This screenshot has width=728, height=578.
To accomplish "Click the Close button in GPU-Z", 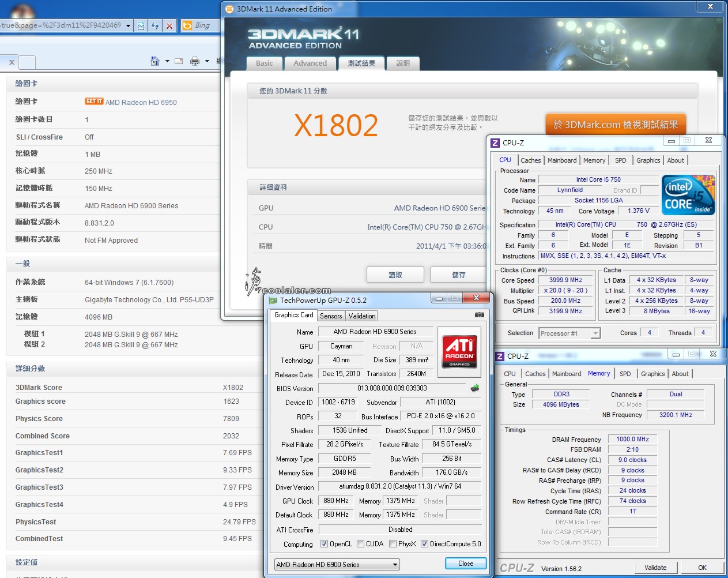I will [466, 564].
